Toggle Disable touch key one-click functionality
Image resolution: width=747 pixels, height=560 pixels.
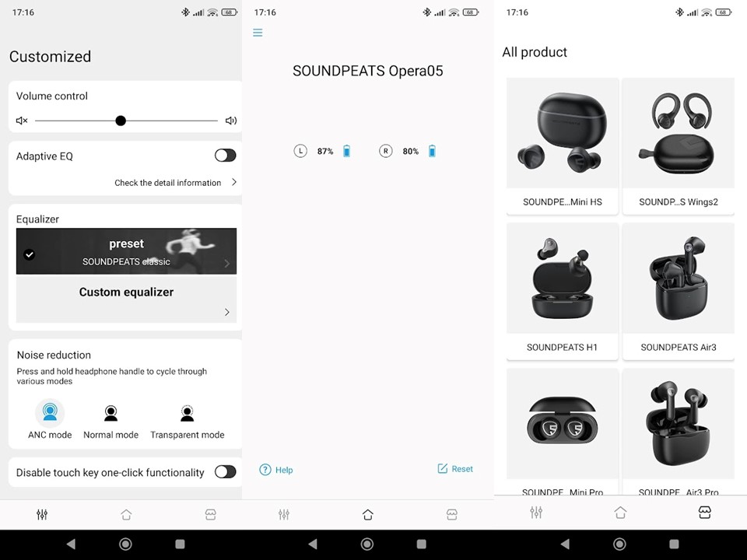click(x=226, y=471)
